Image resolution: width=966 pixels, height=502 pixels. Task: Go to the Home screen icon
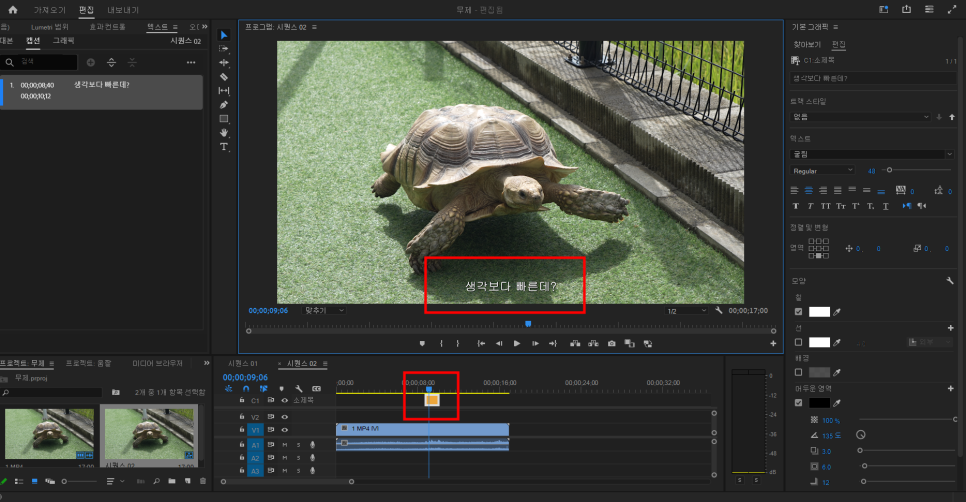coord(12,10)
